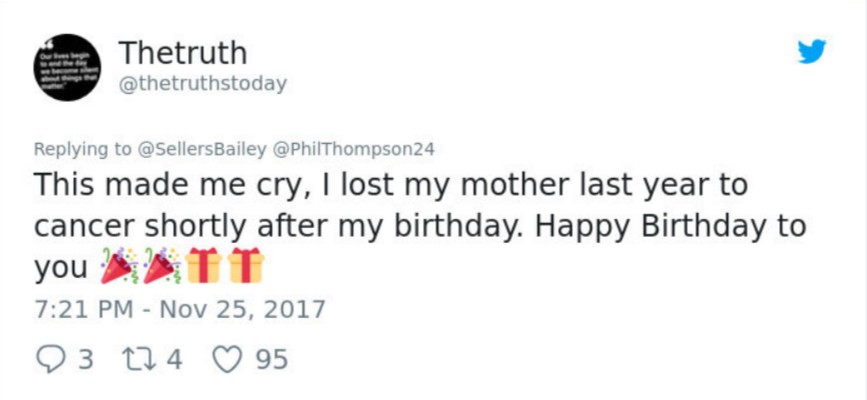
Task: View the 95 likes count
Action: [271, 358]
